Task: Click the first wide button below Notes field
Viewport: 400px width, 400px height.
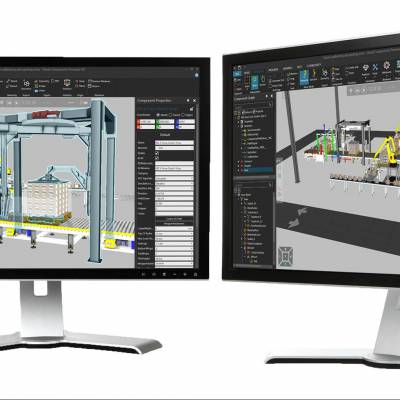Action: [x=174, y=219]
